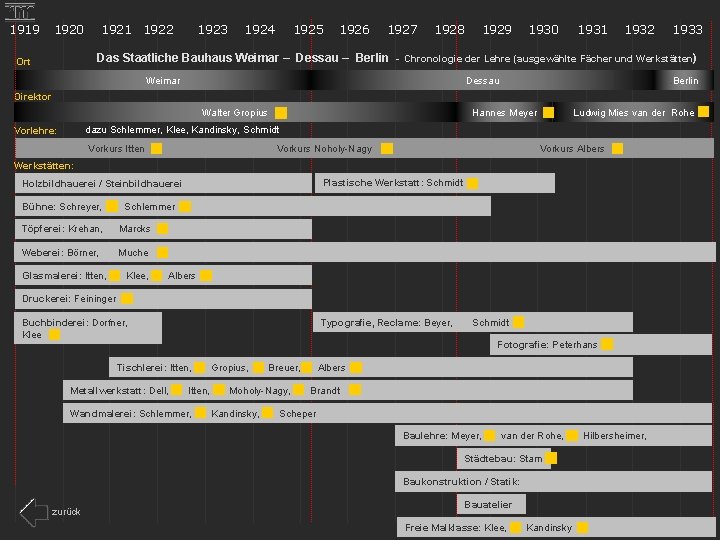Click yellow marker after Marcks in Töpferei
Screen dimensions: 720x540
[x=163, y=229]
